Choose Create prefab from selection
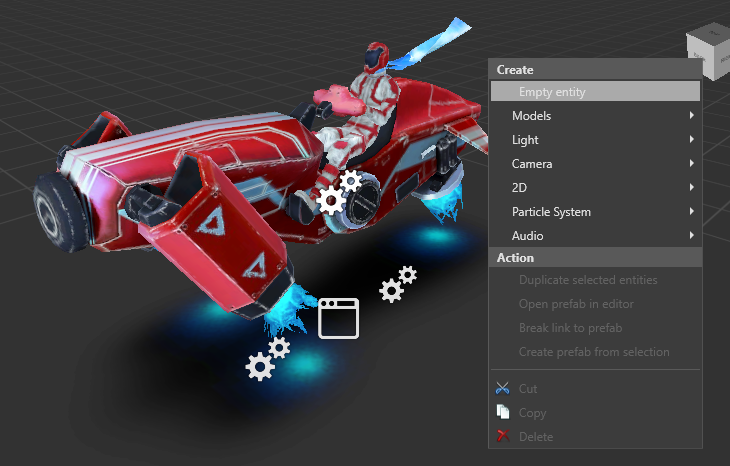 point(594,352)
